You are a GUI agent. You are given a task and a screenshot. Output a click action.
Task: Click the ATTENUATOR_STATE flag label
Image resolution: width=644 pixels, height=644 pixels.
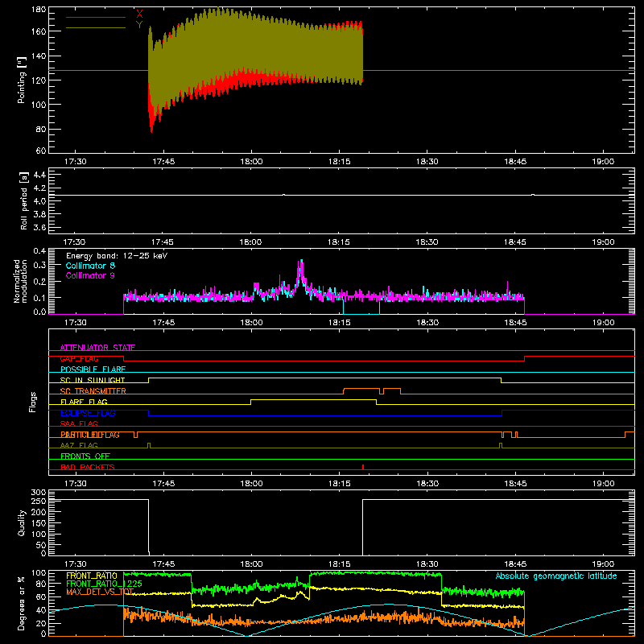(x=97, y=348)
